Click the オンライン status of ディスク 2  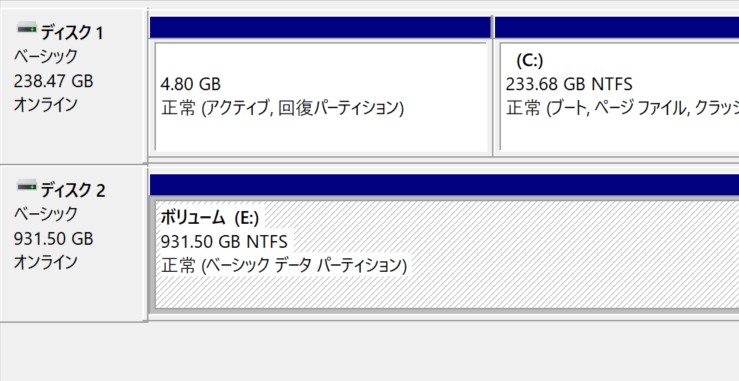pos(45,262)
